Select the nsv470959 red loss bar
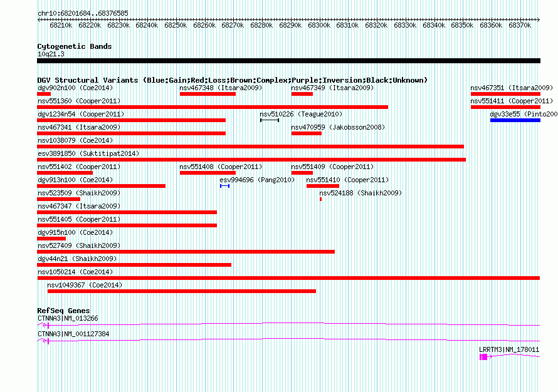Screen dimensions: 558x392 307,133
